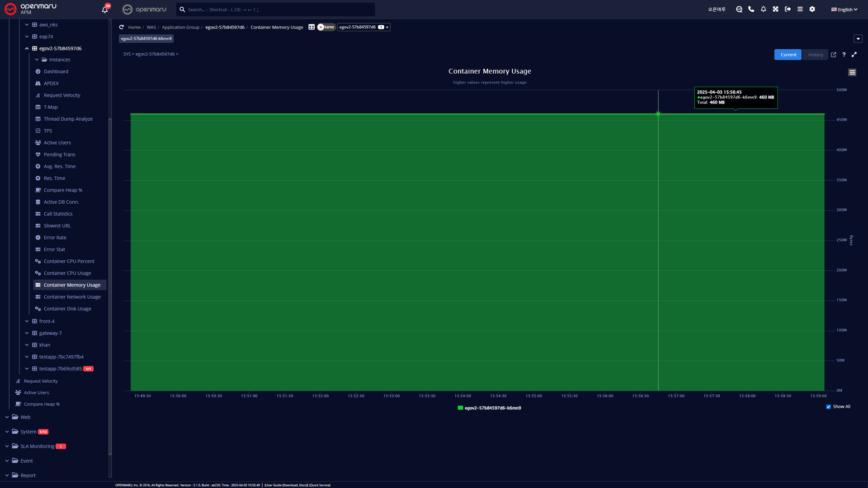The image size is (868, 488).
Task: Open chart hamburger menu icon
Action: coord(852,72)
